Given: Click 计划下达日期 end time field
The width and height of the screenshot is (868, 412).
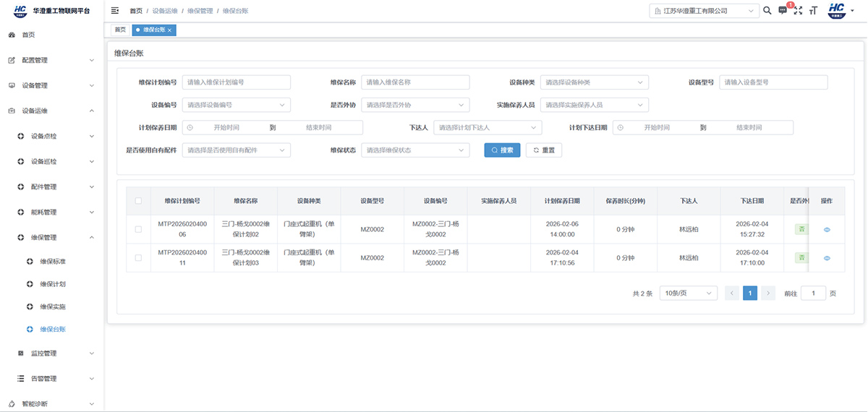Looking at the screenshot, I should click(749, 127).
